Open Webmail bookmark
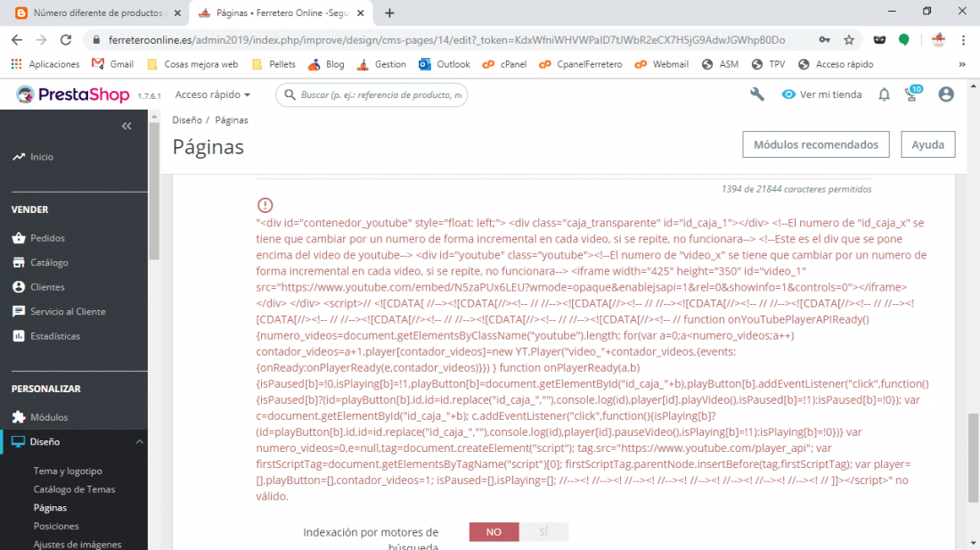Screen dimensions: 980x550 pyautogui.click(x=661, y=64)
